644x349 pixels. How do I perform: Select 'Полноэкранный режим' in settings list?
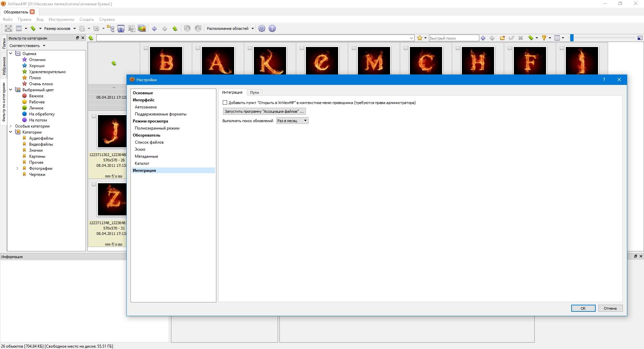pos(157,128)
